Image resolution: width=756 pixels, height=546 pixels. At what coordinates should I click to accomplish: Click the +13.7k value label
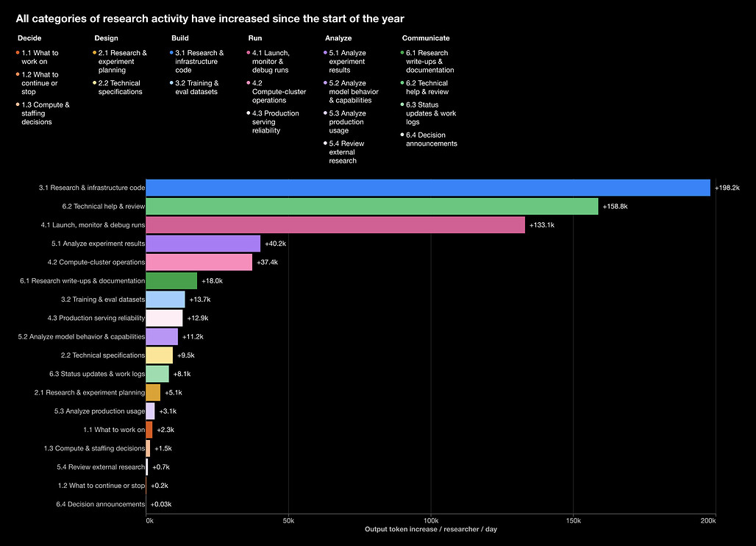click(x=200, y=299)
